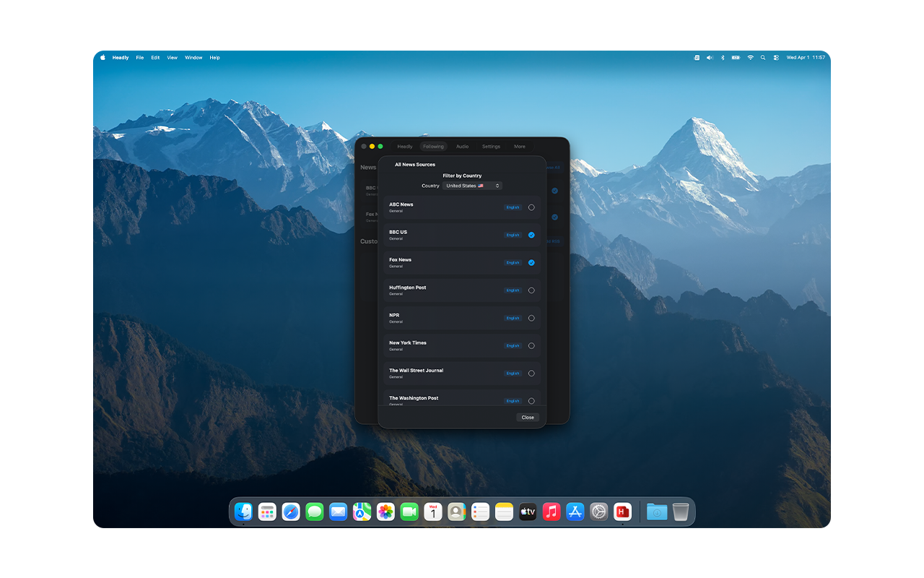
Task: Open the Settings tab
Action: pyautogui.click(x=491, y=147)
